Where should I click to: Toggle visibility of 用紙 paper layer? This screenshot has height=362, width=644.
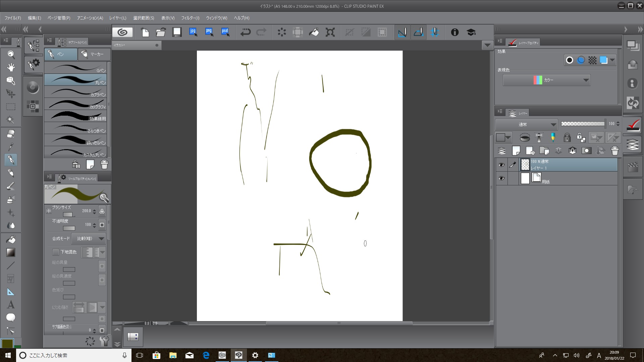(501, 178)
